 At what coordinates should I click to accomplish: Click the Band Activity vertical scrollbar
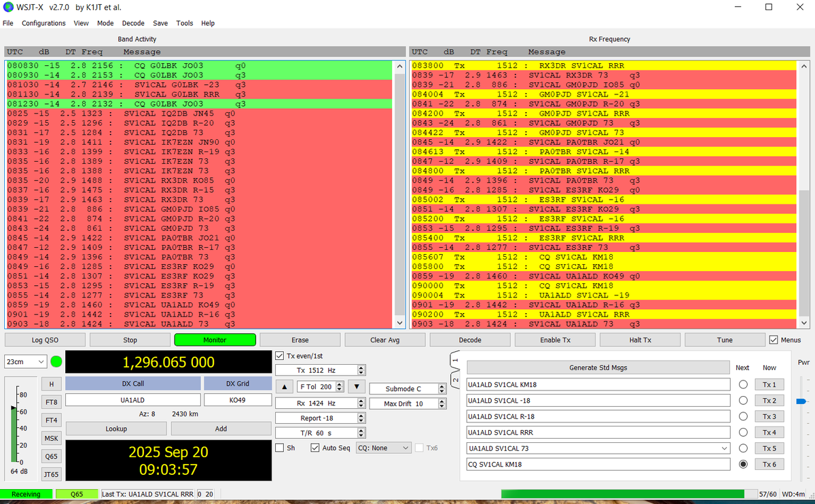[399, 194]
